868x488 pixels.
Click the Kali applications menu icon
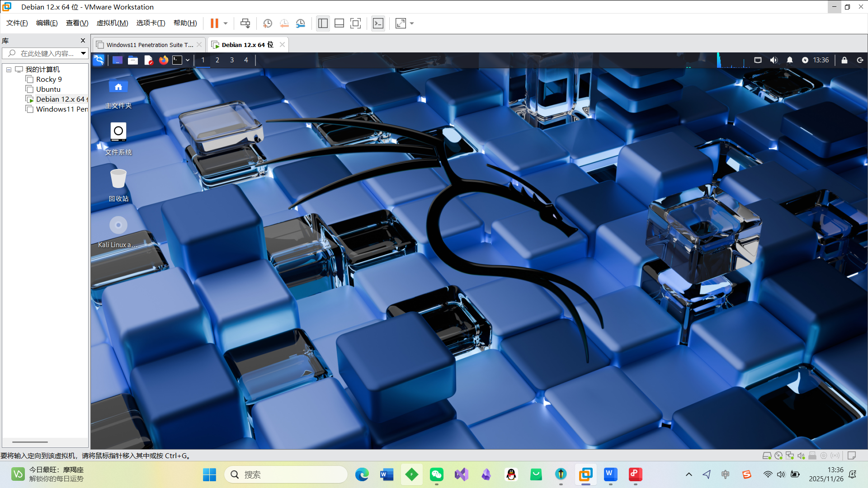(x=99, y=60)
